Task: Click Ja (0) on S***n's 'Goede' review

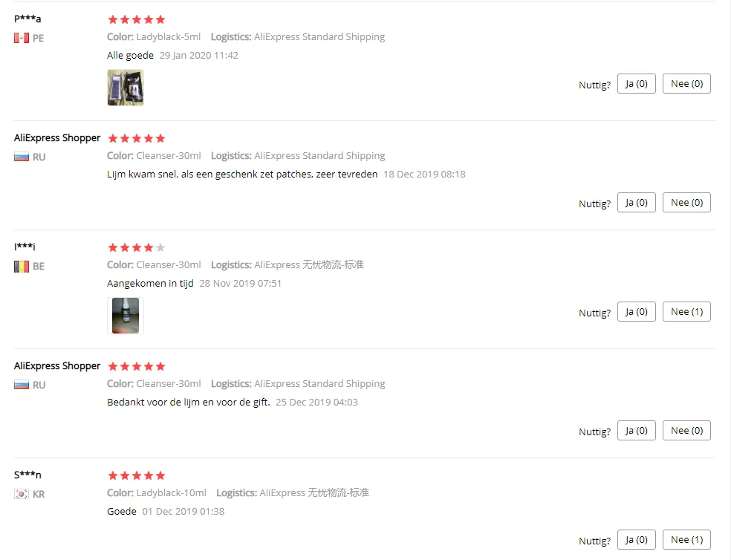Action: point(637,540)
